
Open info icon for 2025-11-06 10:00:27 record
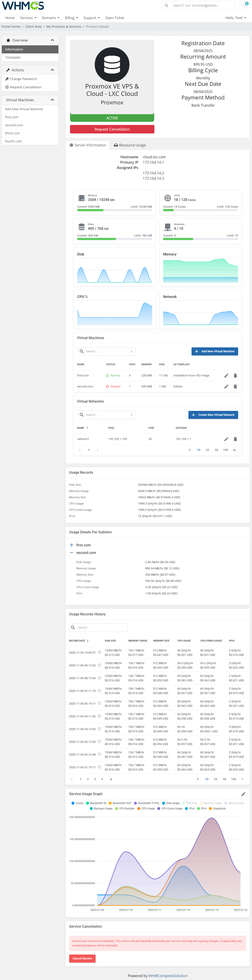click(x=99, y=653)
